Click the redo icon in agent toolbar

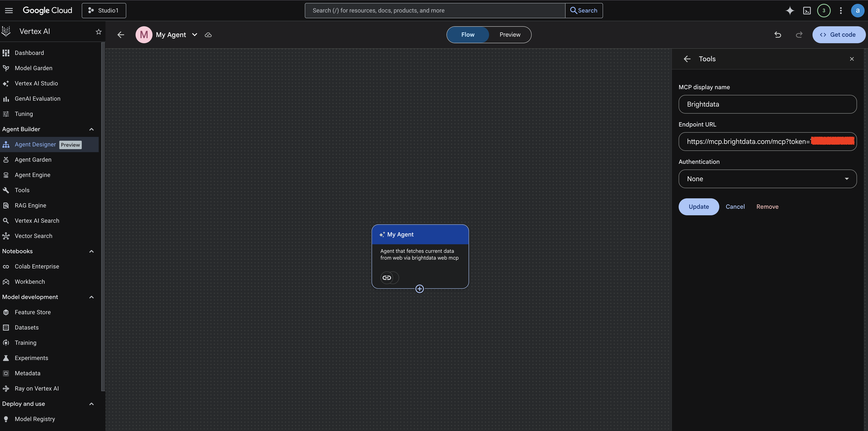point(799,35)
